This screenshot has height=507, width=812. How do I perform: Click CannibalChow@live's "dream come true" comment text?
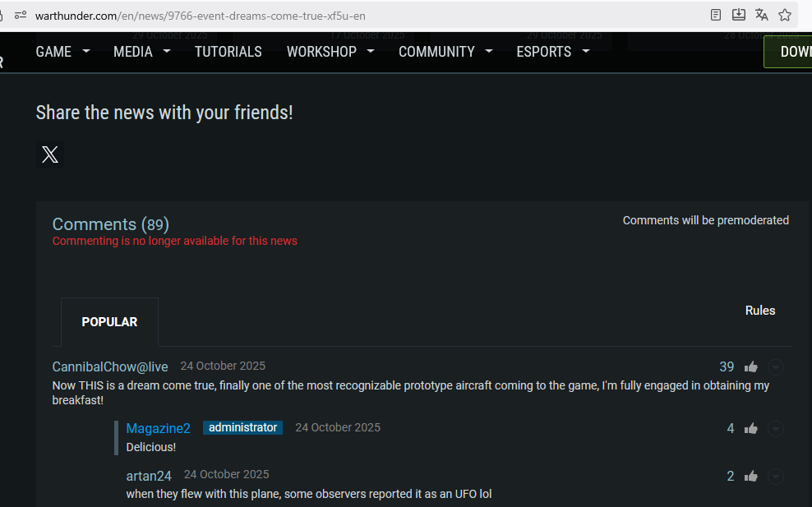[x=411, y=393]
